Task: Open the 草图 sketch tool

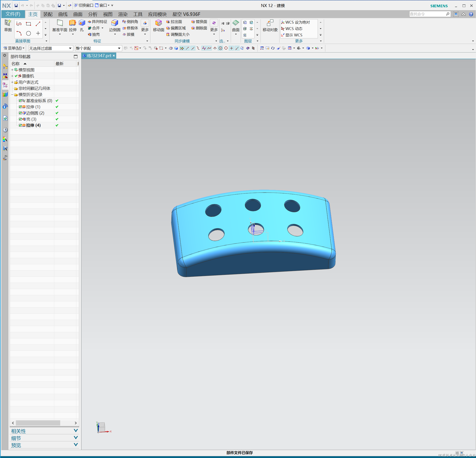Action: (8, 26)
